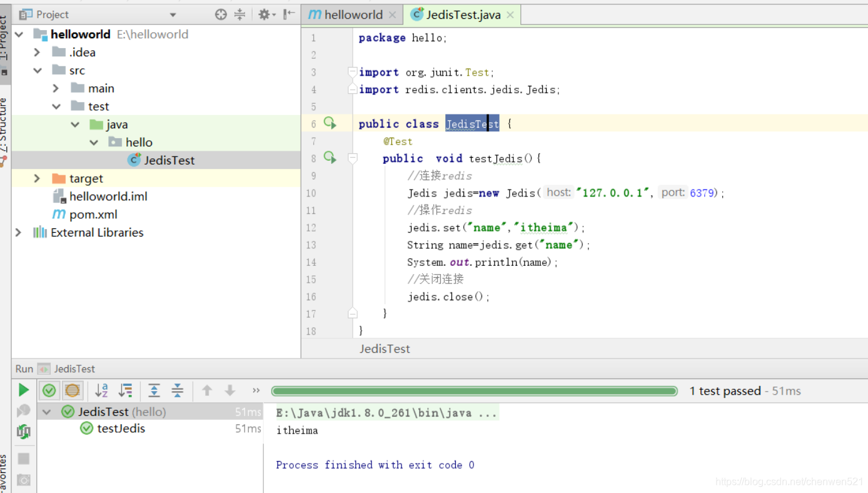Click '1 test passed' status text
The width and height of the screenshot is (868, 493).
point(725,391)
